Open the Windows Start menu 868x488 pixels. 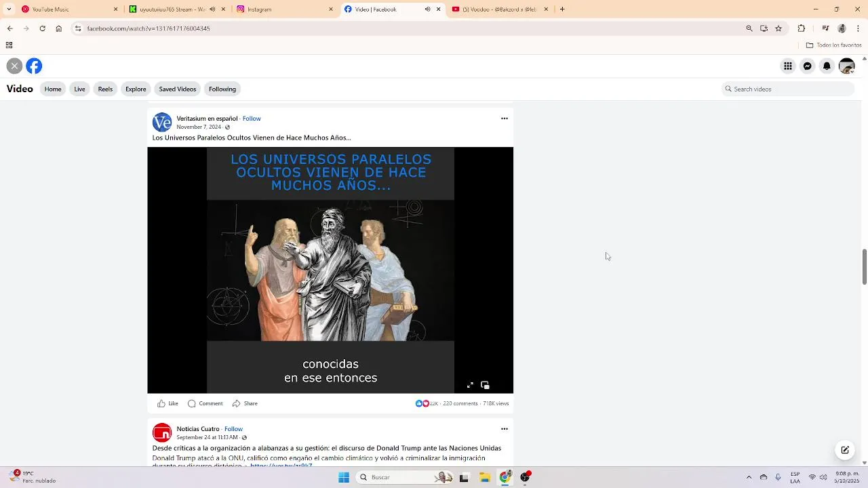point(344,477)
